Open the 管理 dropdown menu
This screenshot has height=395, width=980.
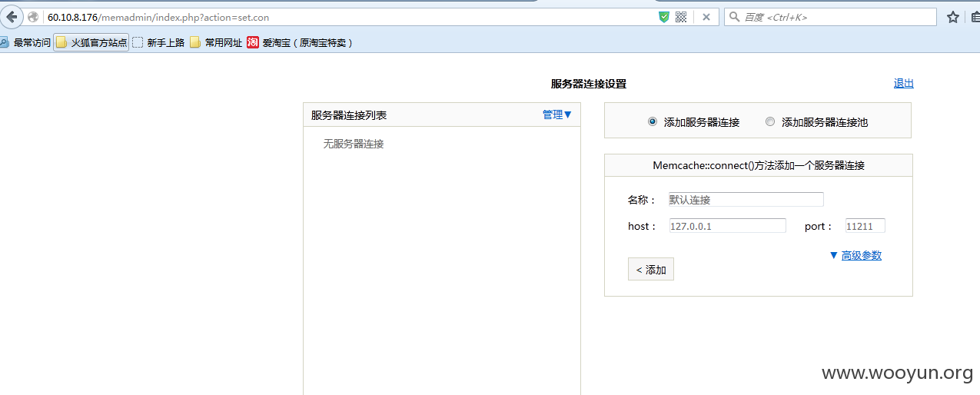tap(557, 115)
